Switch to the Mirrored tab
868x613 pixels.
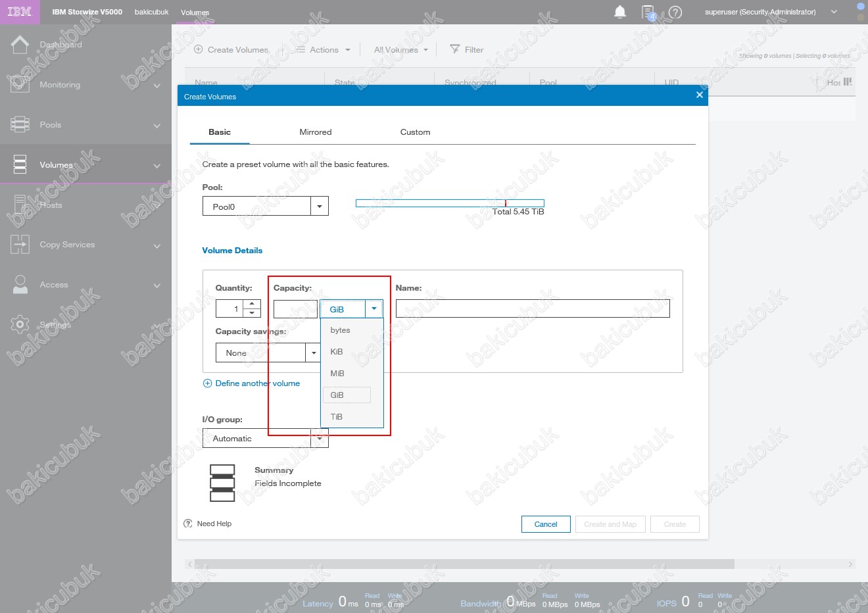[x=316, y=132]
